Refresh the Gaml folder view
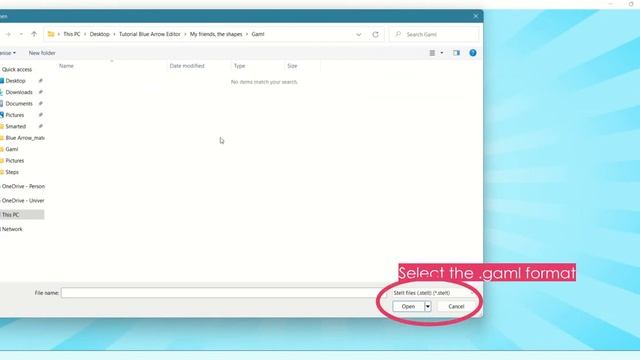 point(376,35)
